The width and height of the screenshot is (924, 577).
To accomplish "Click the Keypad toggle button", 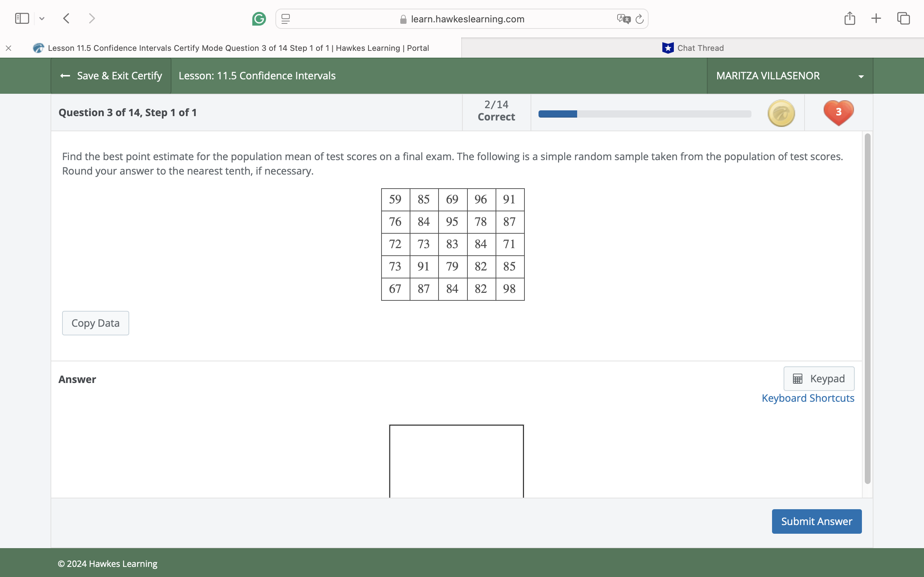I will click(819, 378).
